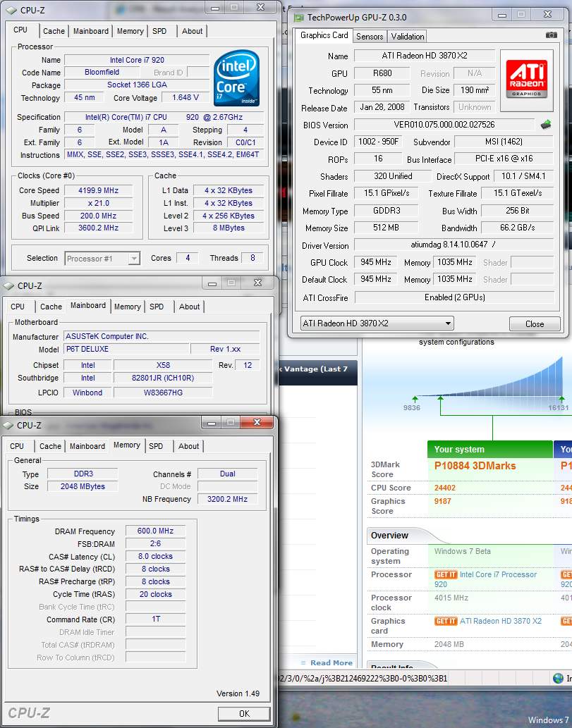Open the Mainboard tab in top CPU-Z window
572x728 pixels.
[x=90, y=31]
